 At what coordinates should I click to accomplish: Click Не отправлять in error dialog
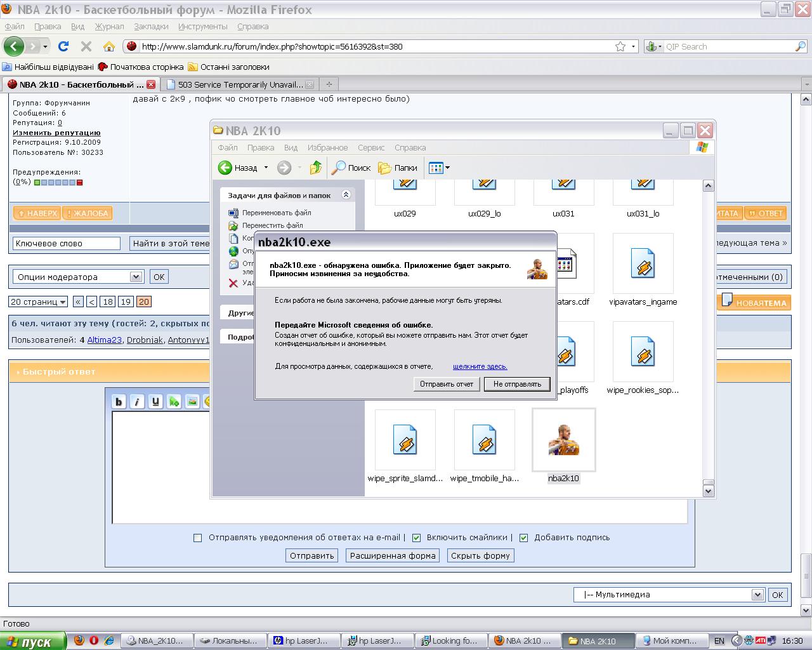tap(517, 384)
